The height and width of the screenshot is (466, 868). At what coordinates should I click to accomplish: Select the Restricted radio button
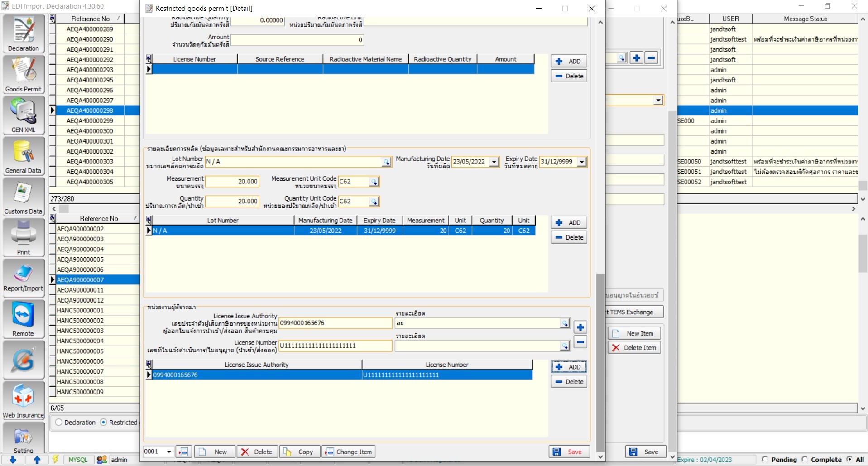pos(104,422)
